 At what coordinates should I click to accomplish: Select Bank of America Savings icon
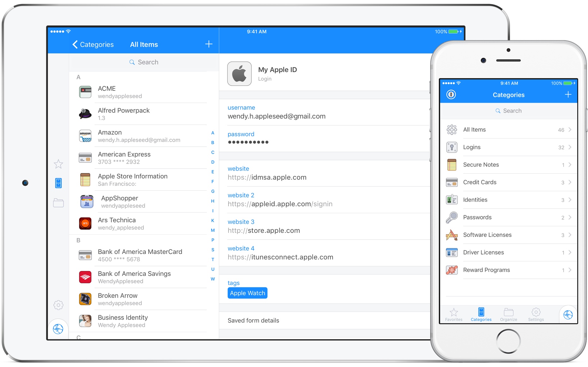point(85,277)
